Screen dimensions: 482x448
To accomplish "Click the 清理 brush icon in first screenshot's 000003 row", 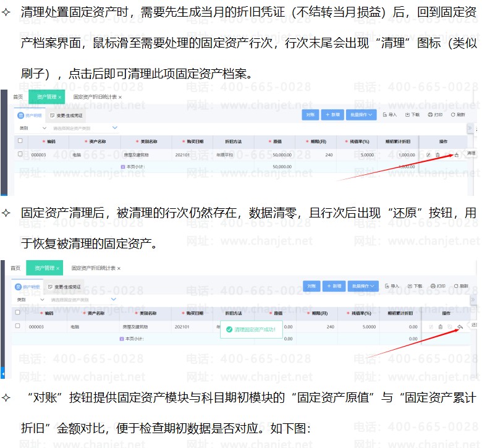I will coord(457,155).
